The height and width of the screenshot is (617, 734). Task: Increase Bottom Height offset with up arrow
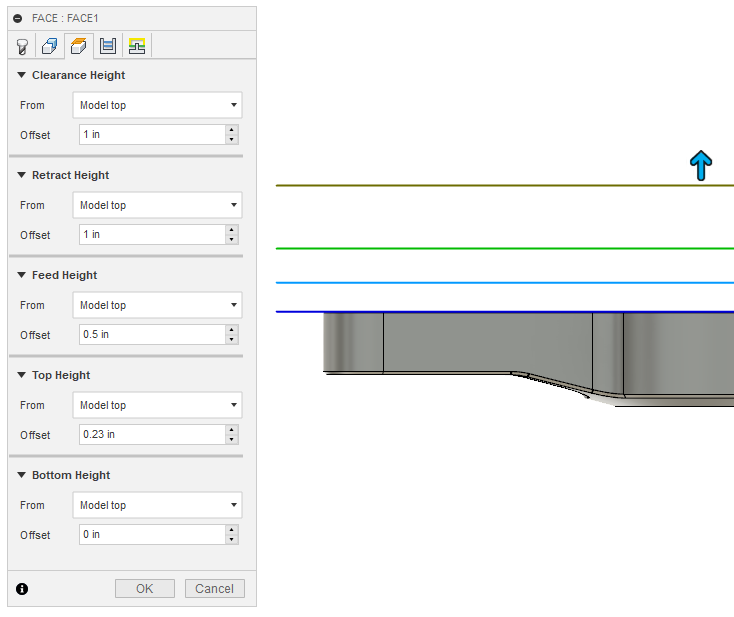point(232,529)
